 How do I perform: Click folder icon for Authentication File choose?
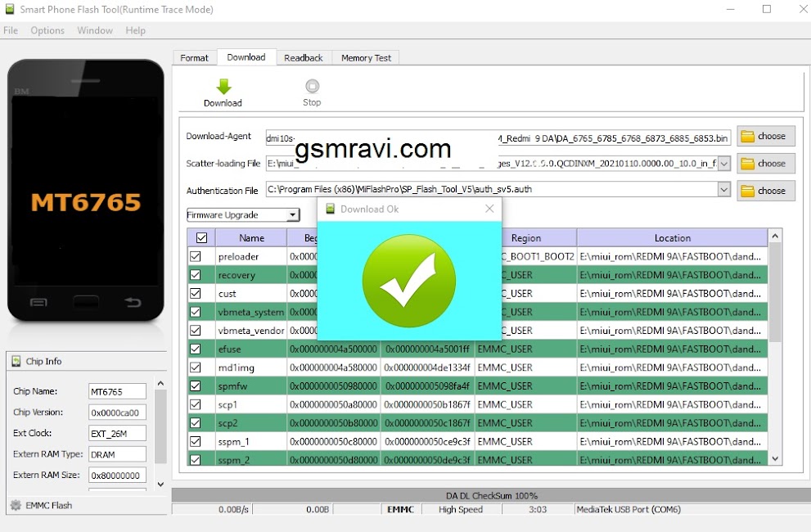[747, 191]
